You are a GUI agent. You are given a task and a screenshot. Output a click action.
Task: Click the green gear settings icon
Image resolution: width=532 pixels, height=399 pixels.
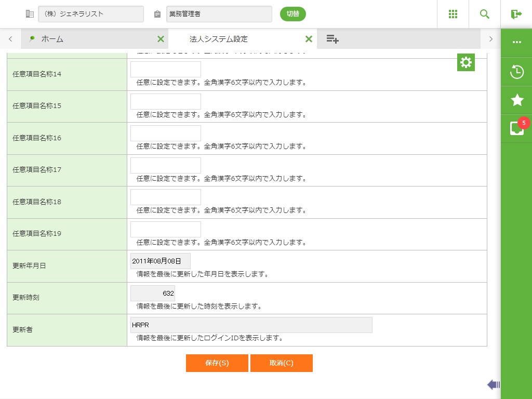466,62
